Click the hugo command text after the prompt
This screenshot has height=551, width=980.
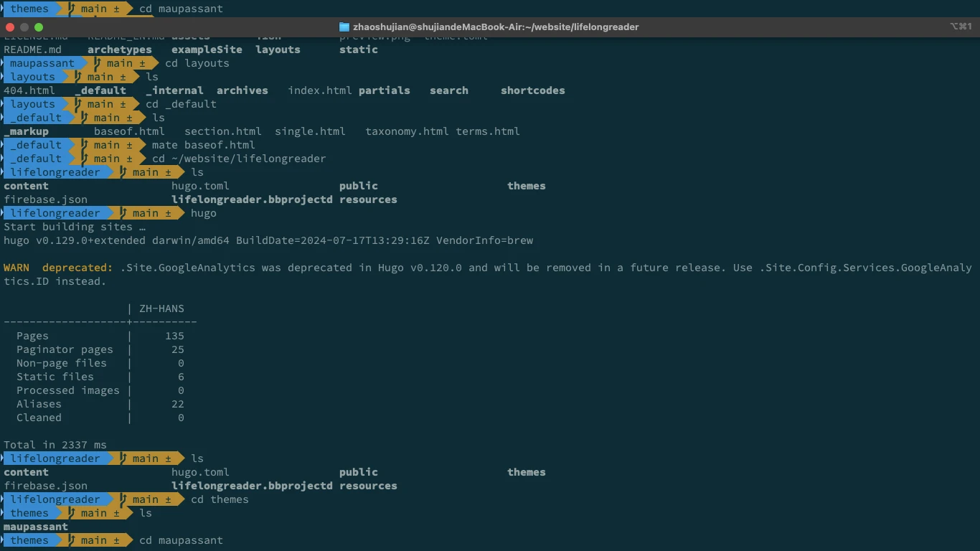tap(204, 213)
